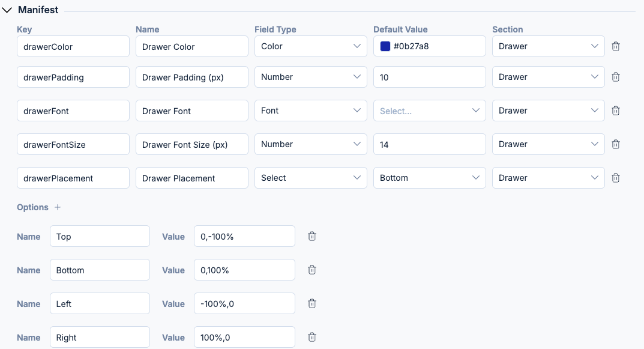Edit the Drawer Padding (px) name field
Image resolution: width=644 pixels, height=349 pixels.
[192, 77]
